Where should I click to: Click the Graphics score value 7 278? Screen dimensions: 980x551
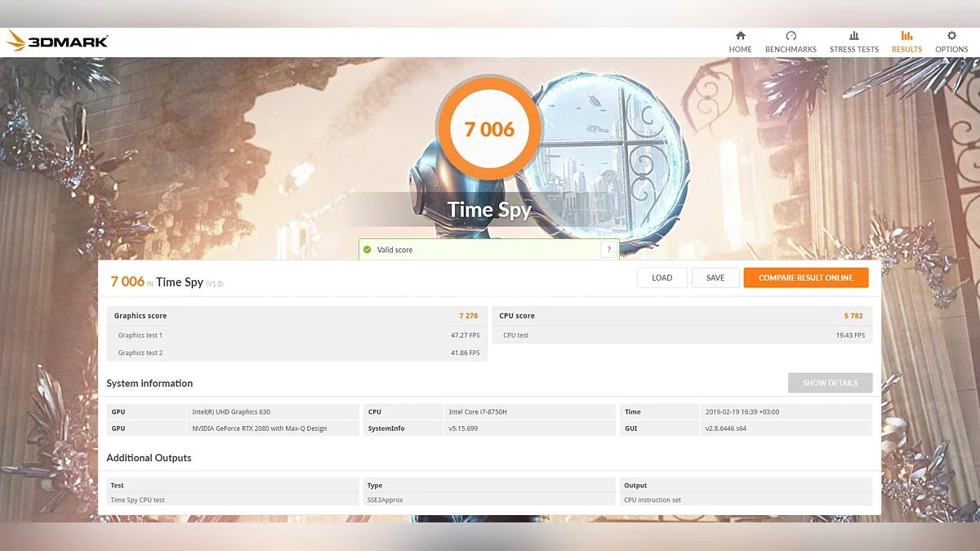click(469, 316)
